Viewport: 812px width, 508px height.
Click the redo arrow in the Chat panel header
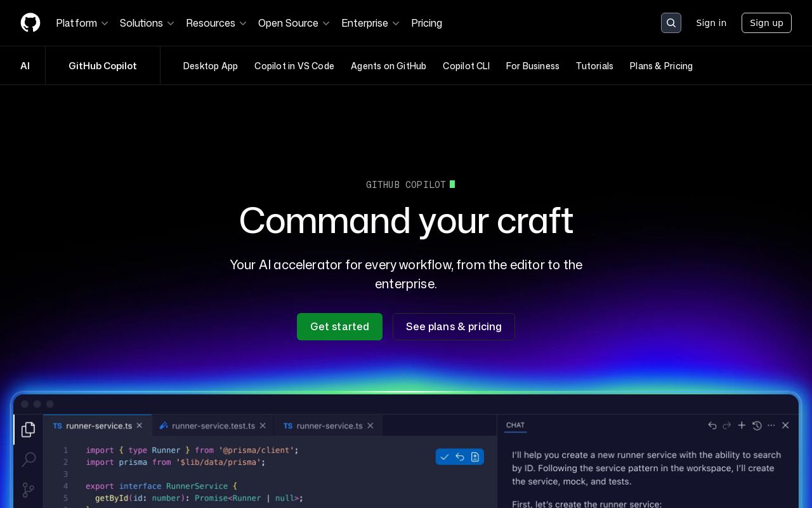[x=727, y=425]
